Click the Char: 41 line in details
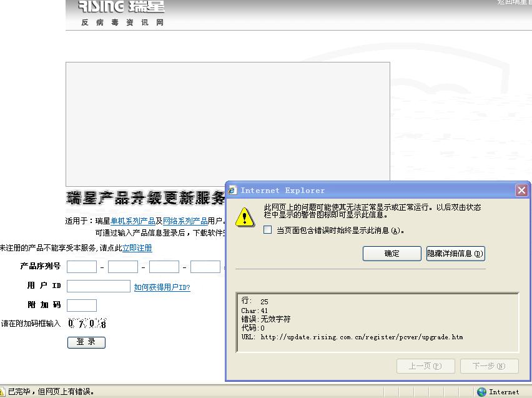The width and height of the screenshot is (532, 398). tap(254, 311)
